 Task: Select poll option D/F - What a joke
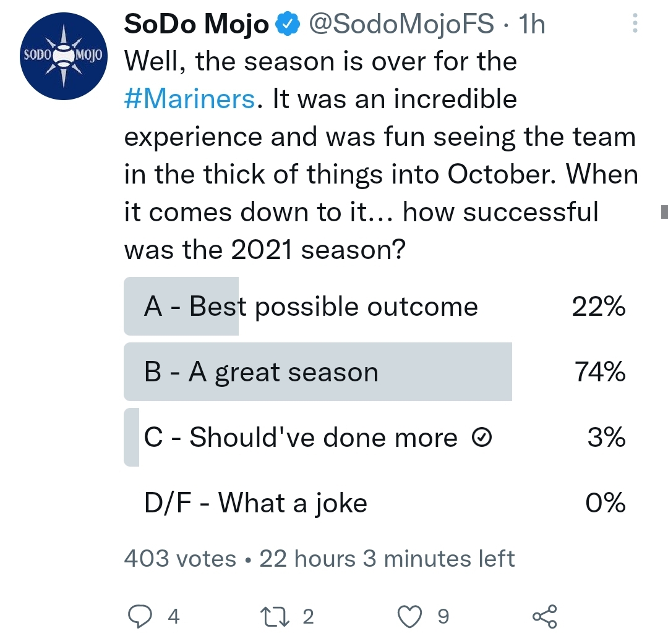coord(255,503)
